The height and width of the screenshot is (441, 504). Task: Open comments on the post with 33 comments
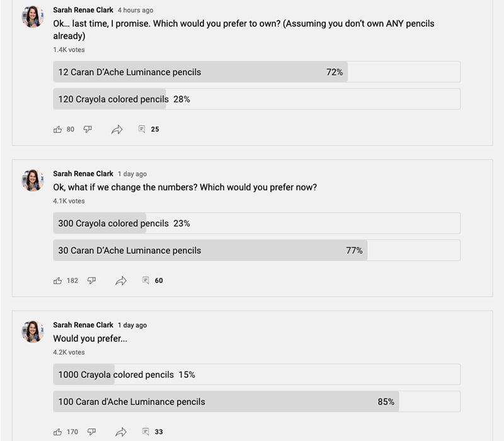[146, 432]
